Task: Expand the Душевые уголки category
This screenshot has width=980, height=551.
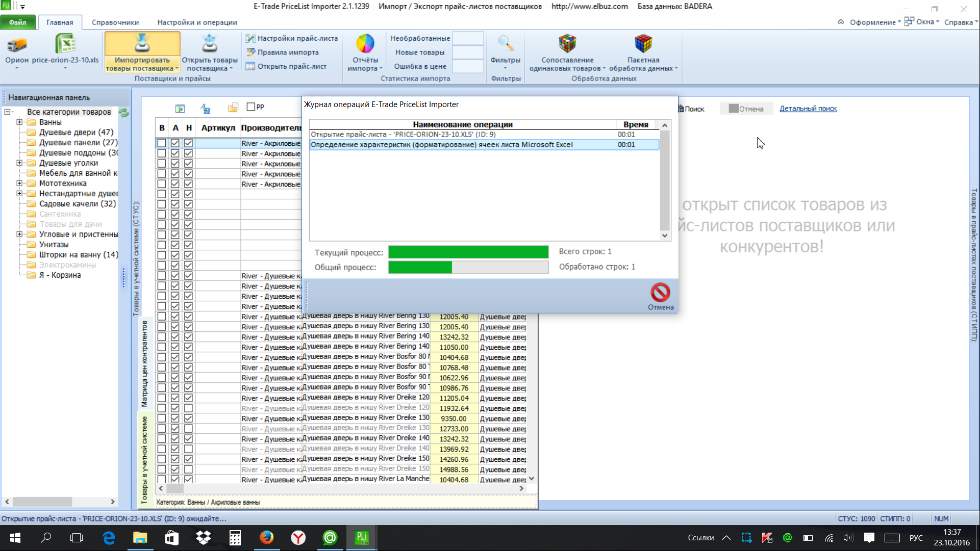Action: 19,163
